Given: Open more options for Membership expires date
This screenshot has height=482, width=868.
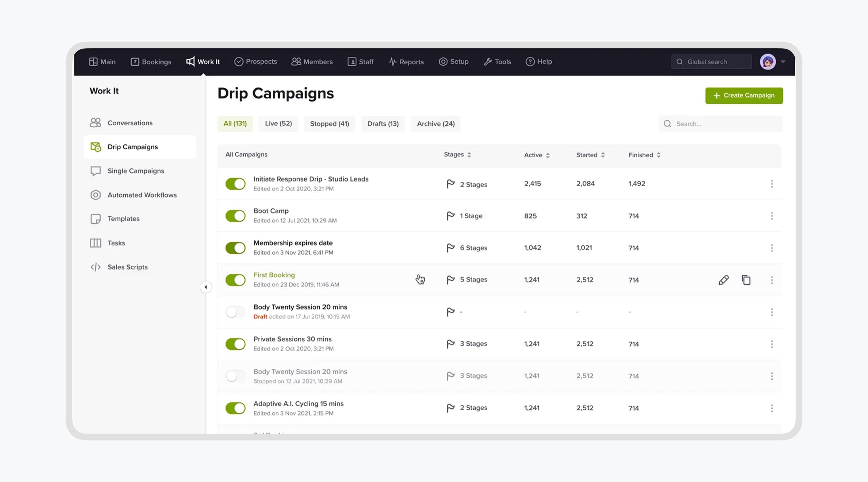Looking at the screenshot, I should (772, 248).
